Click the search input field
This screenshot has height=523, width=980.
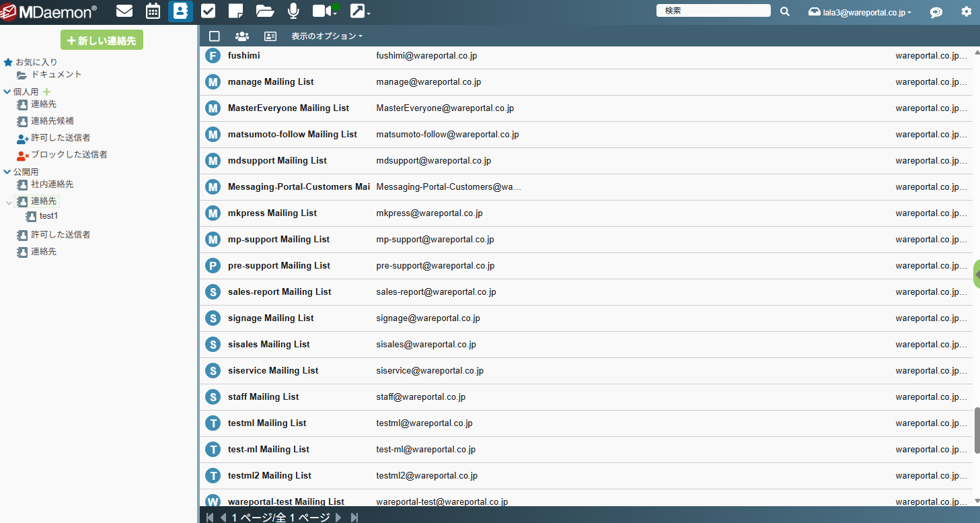pos(713,11)
